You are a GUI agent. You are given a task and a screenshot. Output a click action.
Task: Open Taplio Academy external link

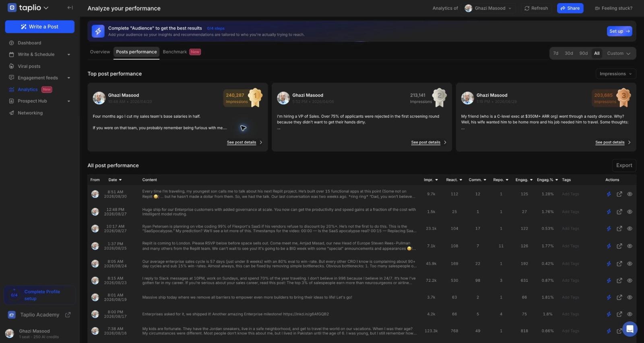coord(68,315)
